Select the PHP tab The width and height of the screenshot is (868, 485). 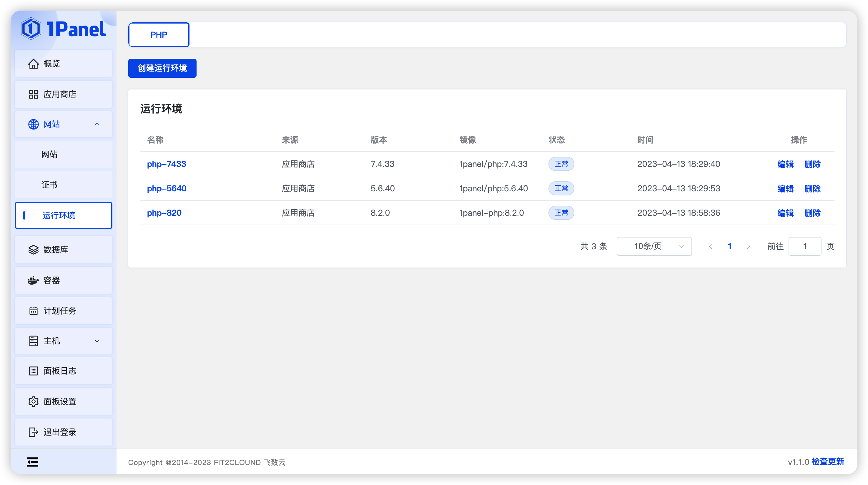(159, 35)
